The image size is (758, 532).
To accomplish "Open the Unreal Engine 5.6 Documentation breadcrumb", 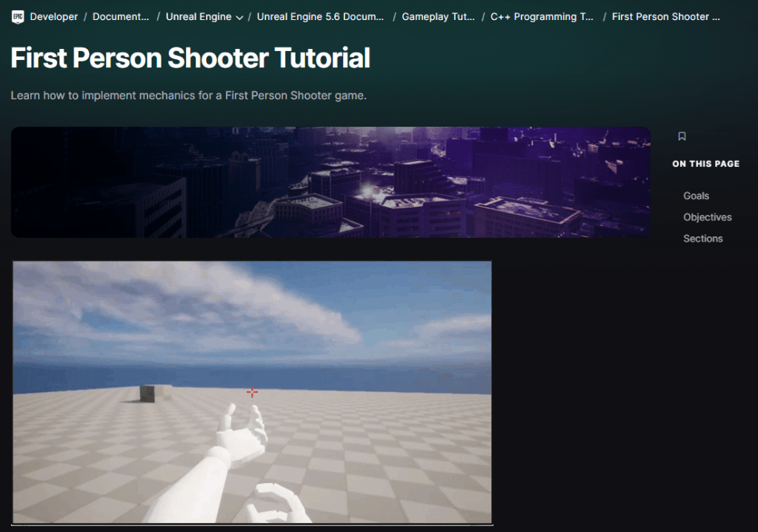I will click(320, 16).
